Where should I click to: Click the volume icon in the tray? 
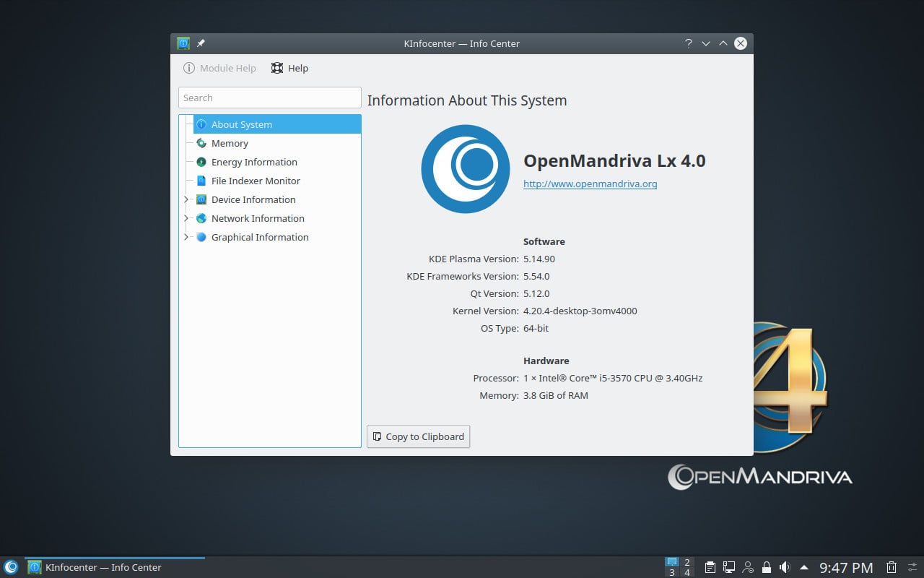784,566
